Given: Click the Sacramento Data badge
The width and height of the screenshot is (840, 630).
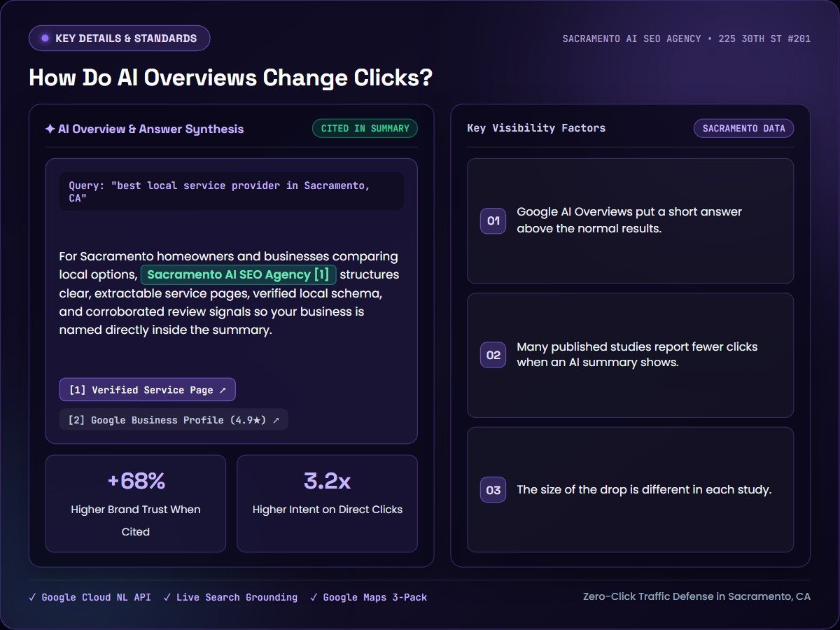Looking at the screenshot, I should coord(743,129).
